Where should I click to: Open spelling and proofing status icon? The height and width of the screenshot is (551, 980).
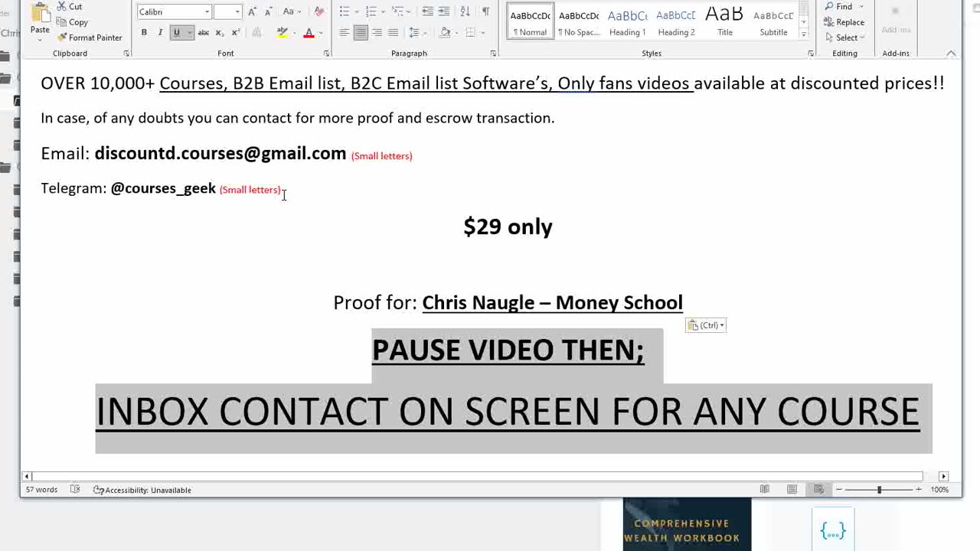75,490
